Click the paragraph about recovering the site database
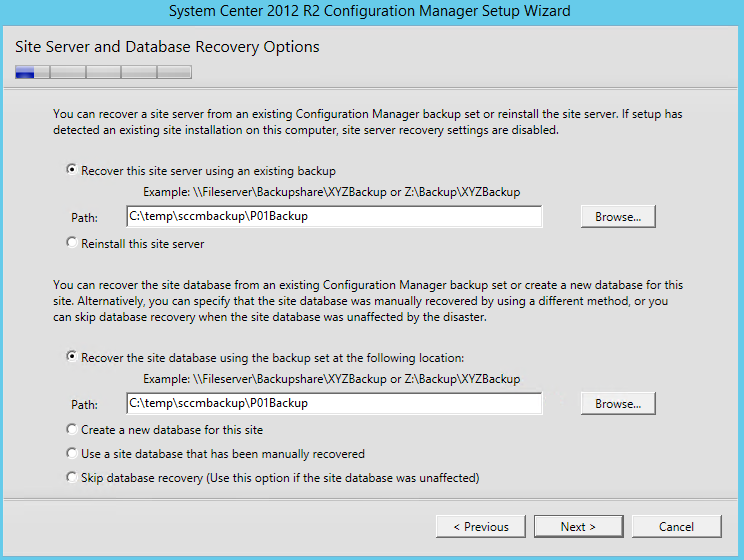Screen dimensions: 744x560 tap(368, 301)
